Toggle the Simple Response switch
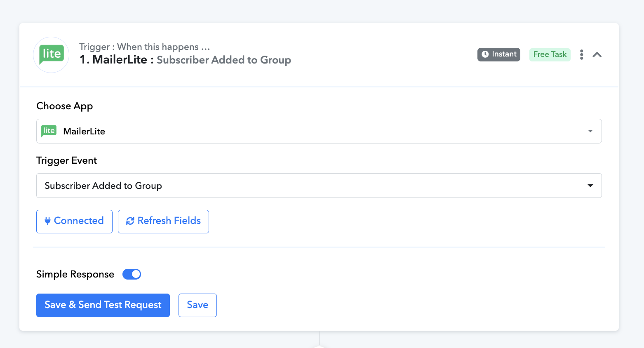 (132, 274)
